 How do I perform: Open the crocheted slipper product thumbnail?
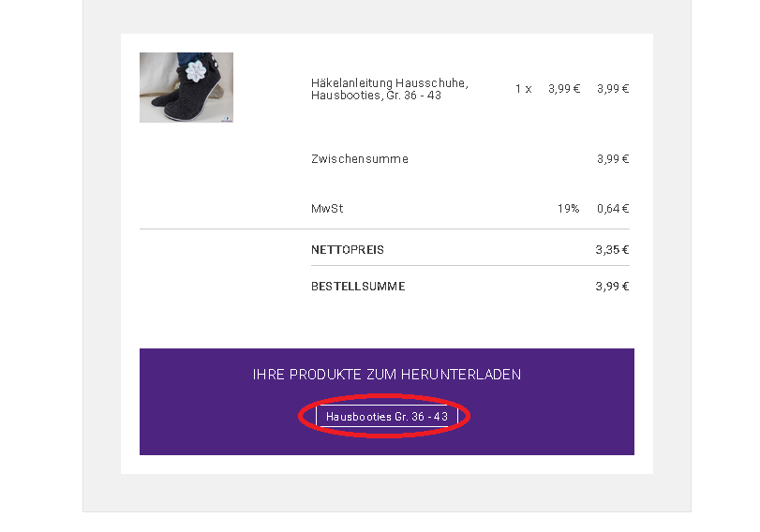[186, 88]
